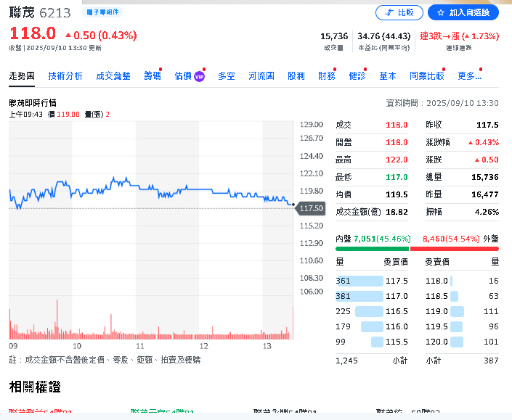The width and height of the screenshot is (512, 420).
Task: Click the bid subtotal 1,245
Action: point(346,361)
